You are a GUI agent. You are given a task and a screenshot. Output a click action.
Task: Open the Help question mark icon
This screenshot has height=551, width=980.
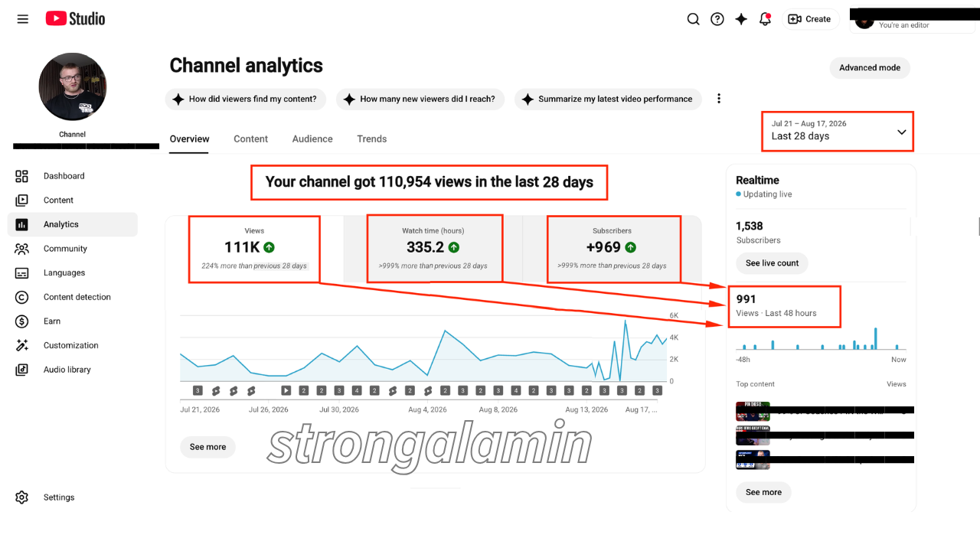pos(717,19)
